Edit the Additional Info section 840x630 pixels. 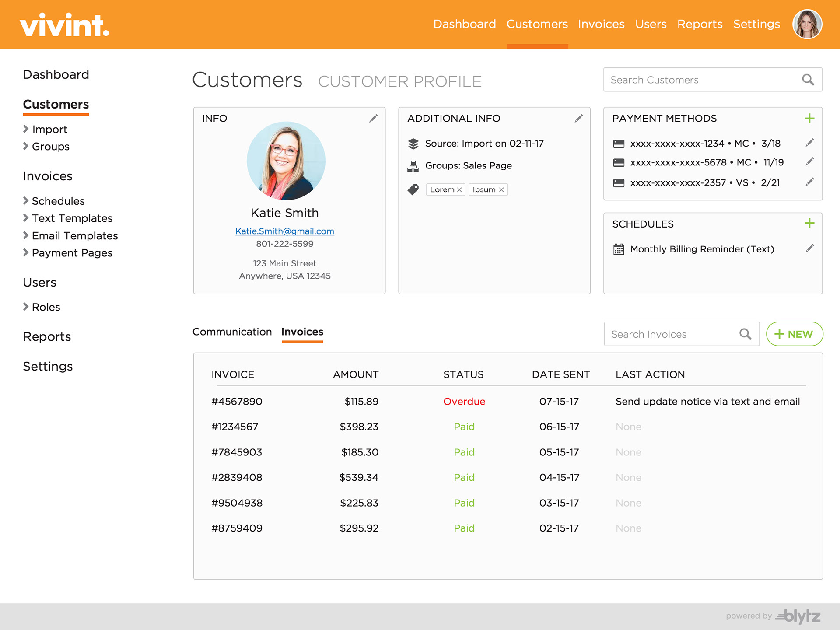click(578, 119)
